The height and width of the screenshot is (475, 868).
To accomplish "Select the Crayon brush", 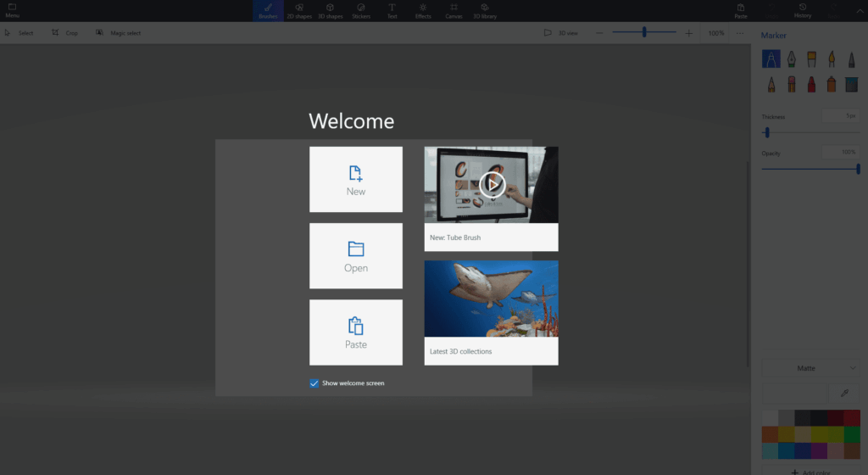I will (x=811, y=84).
